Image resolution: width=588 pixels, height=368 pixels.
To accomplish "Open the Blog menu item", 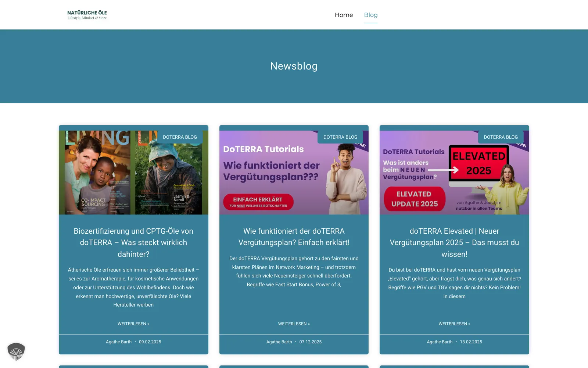I will click(371, 15).
